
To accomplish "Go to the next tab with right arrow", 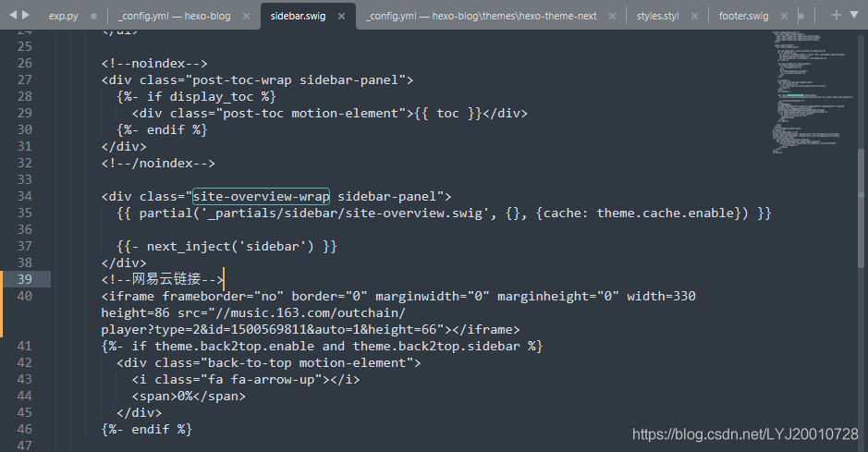I will click(x=26, y=15).
